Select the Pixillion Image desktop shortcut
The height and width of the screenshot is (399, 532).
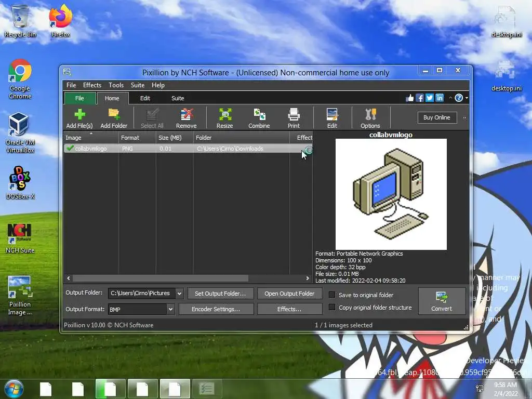pyautogui.click(x=20, y=295)
